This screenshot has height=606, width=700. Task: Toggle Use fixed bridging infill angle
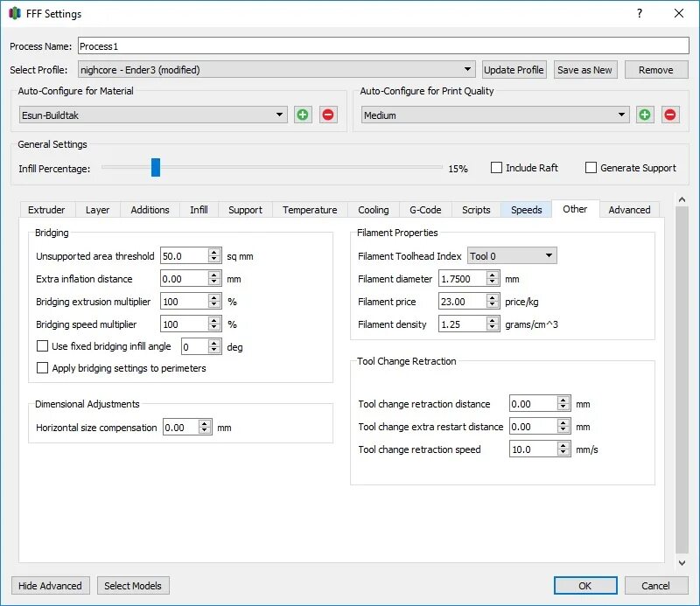[x=42, y=345]
